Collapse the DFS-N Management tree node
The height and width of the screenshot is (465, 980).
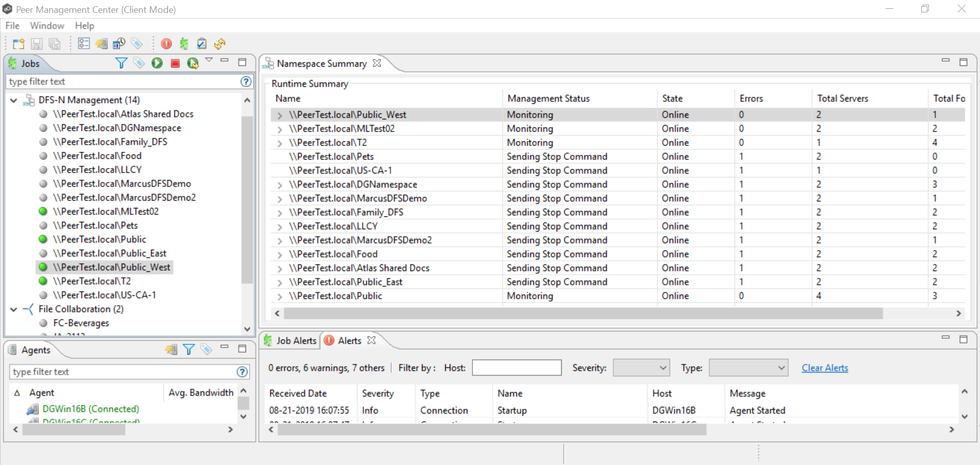pos(14,100)
